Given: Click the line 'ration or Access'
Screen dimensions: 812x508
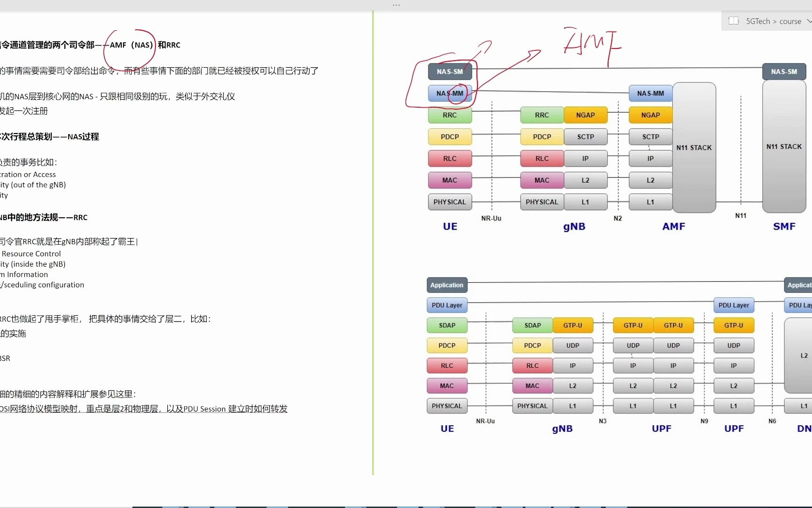Looking at the screenshot, I should 28,175.
